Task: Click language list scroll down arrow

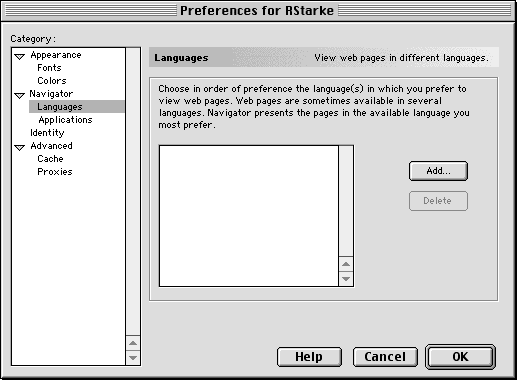Action: (346, 279)
